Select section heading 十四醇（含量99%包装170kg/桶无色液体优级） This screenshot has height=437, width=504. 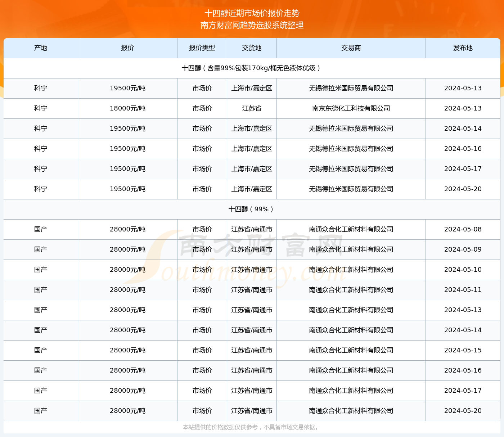[x=252, y=68]
